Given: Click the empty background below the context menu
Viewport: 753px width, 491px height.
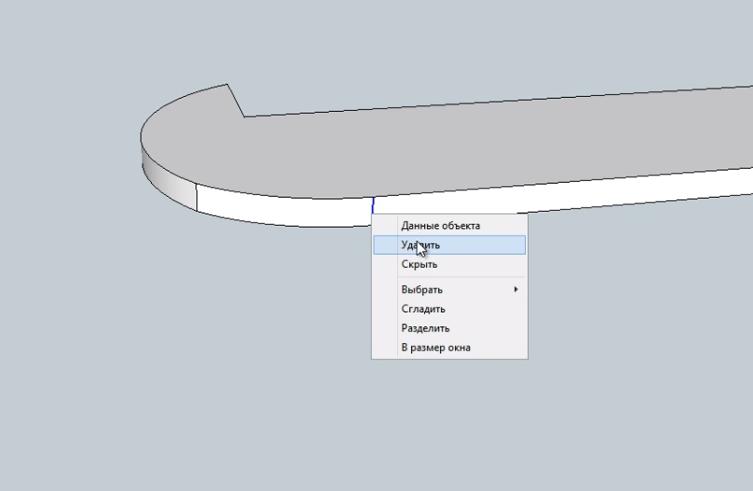Looking at the screenshot, I should 450,420.
